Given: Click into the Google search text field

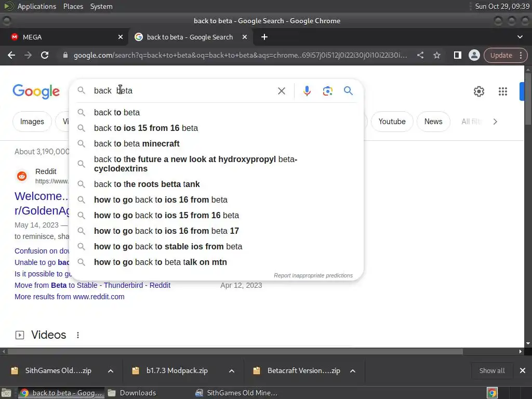Looking at the screenshot, I should (183, 90).
